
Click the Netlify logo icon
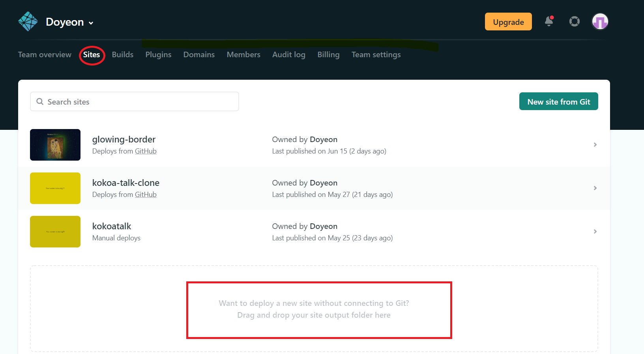click(28, 21)
